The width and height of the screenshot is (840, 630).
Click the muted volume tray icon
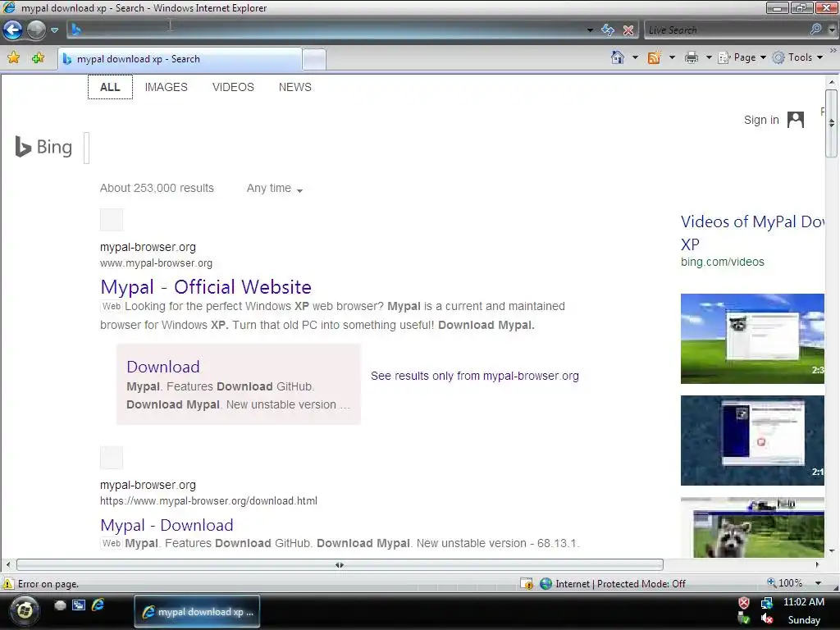point(767,619)
